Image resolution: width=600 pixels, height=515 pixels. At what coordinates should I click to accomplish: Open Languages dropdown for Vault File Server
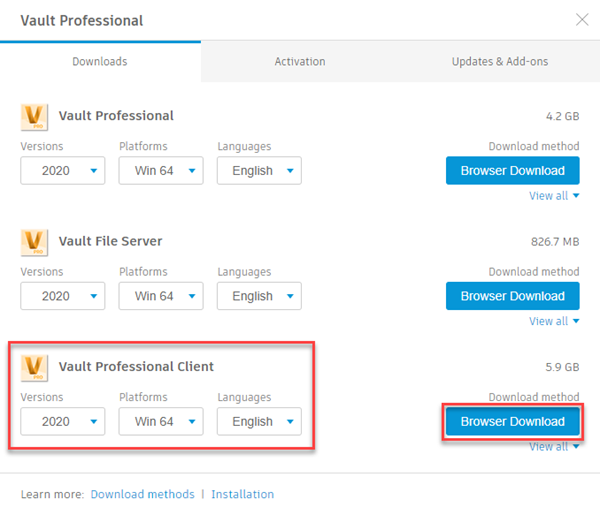point(259,296)
